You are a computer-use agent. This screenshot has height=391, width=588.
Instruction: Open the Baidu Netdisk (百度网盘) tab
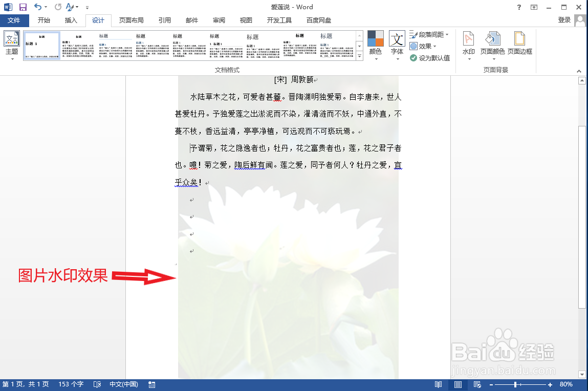319,20
